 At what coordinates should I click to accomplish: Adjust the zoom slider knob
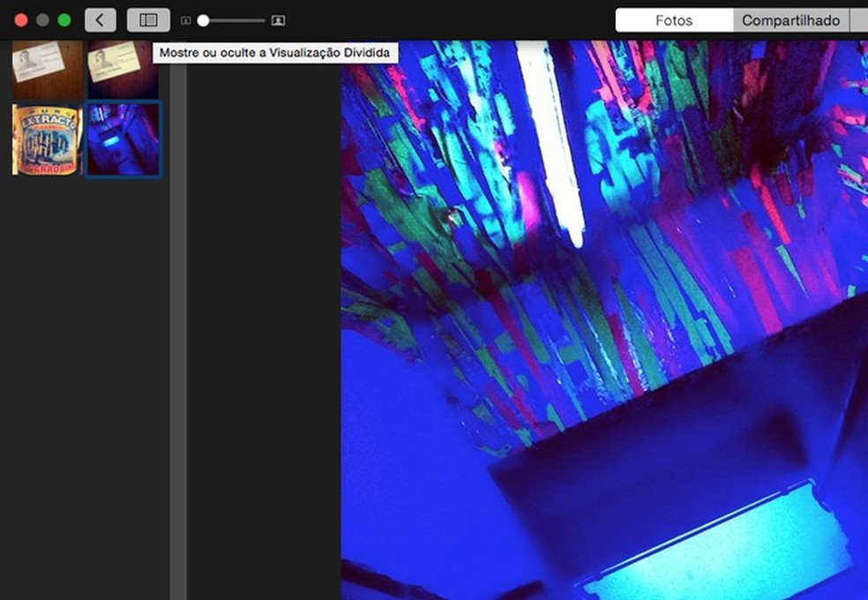click(x=203, y=20)
